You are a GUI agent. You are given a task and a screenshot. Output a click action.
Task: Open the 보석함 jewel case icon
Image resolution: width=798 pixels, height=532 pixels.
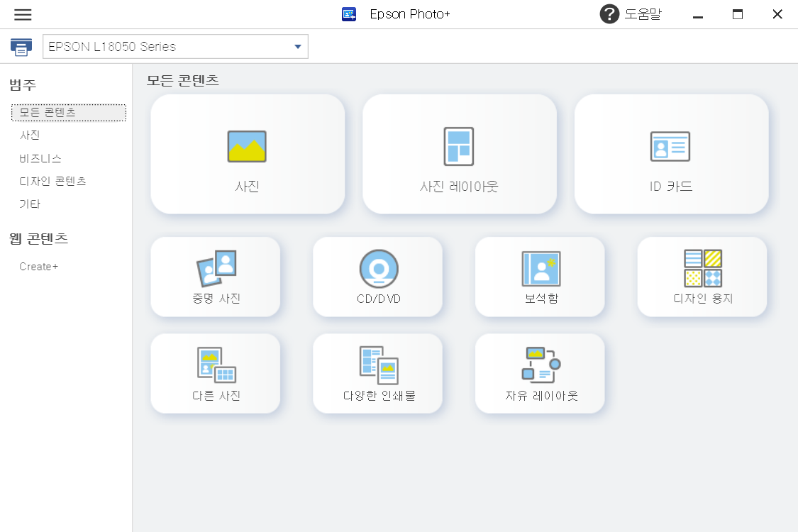tap(541, 268)
